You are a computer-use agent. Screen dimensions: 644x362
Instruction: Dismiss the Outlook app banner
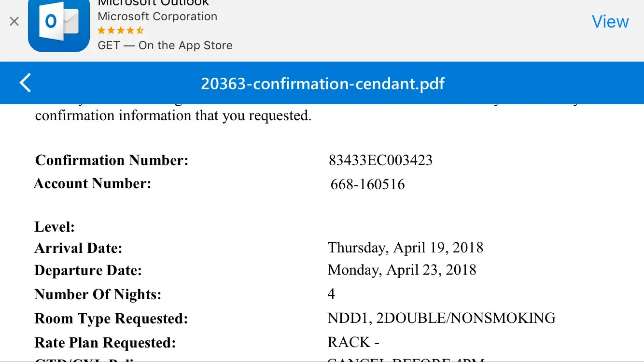(14, 22)
